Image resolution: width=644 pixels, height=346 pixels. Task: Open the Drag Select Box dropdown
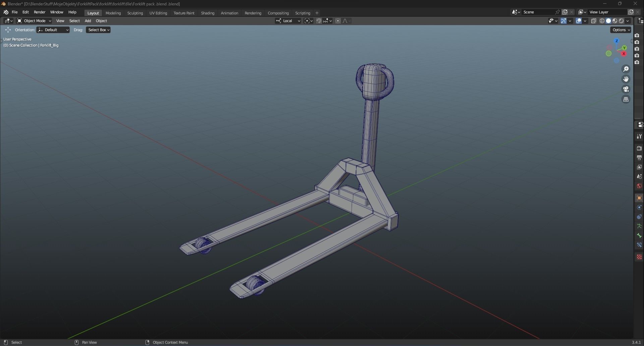(98, 30)
